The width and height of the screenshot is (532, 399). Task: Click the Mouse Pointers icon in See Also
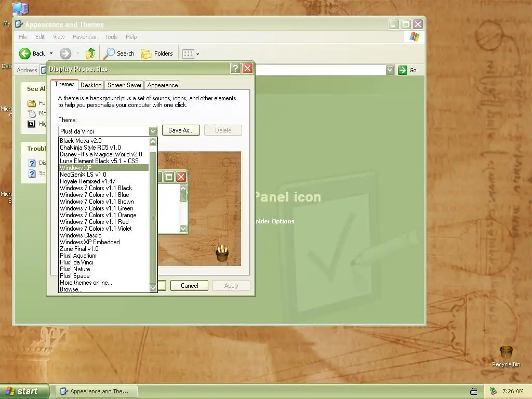(32, 113)
